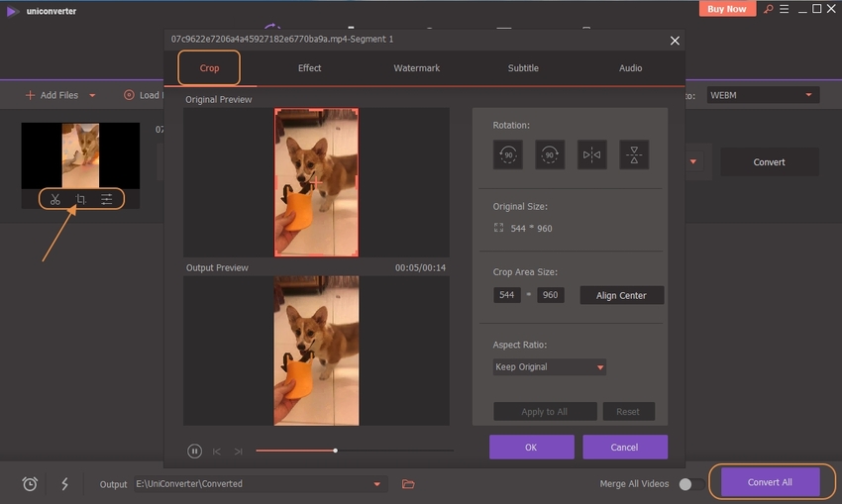Open the Subtitle tab
842x504 pixels.
coord(523,68)
